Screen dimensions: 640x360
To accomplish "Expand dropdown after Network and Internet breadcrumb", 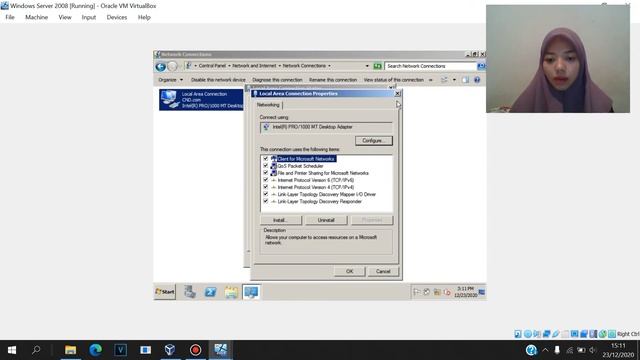I will (x=280, y=66).
